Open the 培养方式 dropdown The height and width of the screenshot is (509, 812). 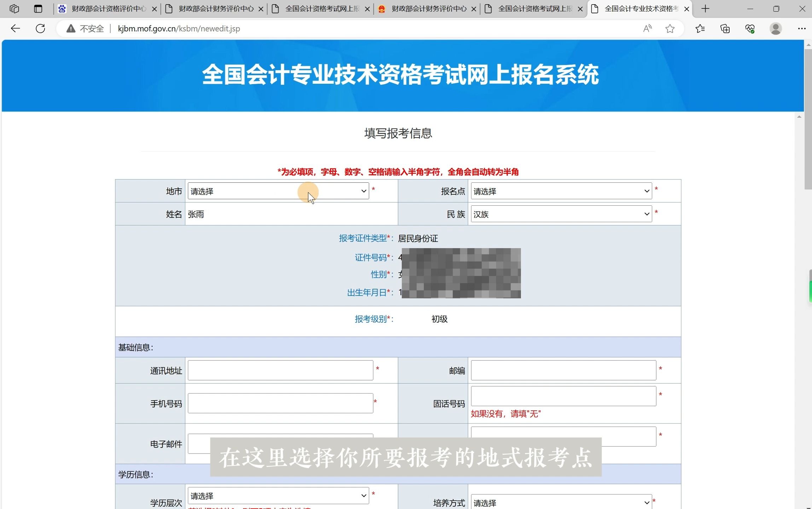pos(561,502)
